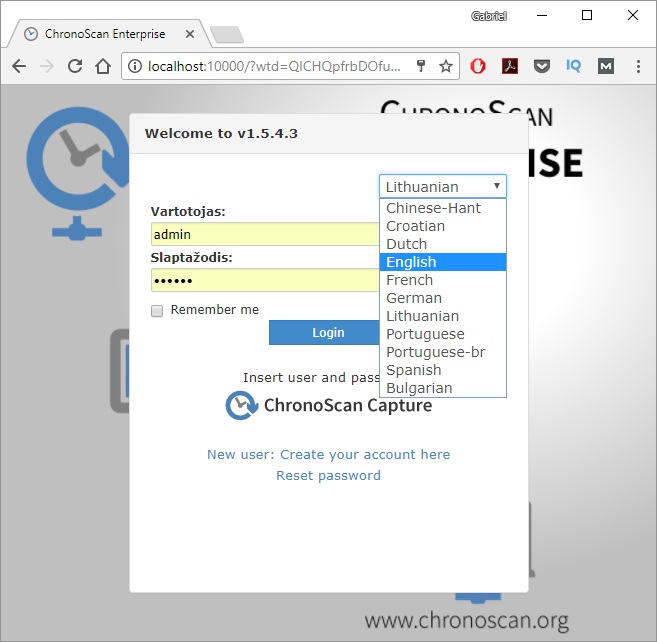Select Dutch language option
The width and height of the screenshot is (657, 642).
point(443,244)
